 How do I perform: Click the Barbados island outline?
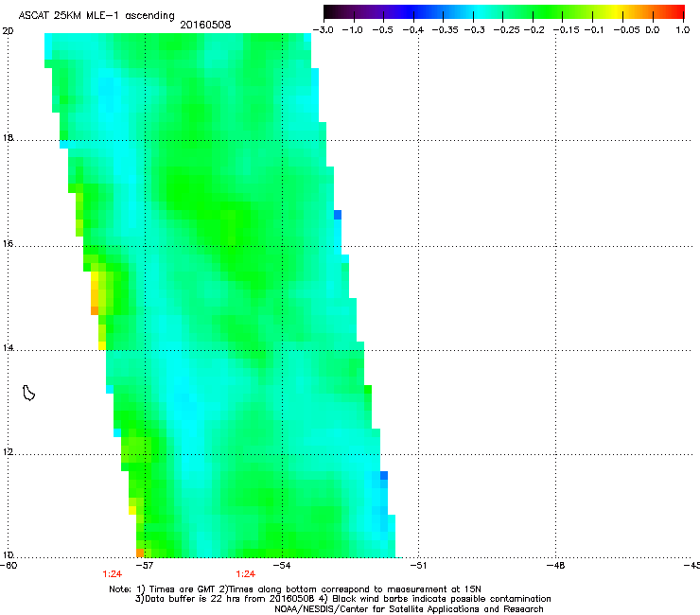click(x=28, y=393)
